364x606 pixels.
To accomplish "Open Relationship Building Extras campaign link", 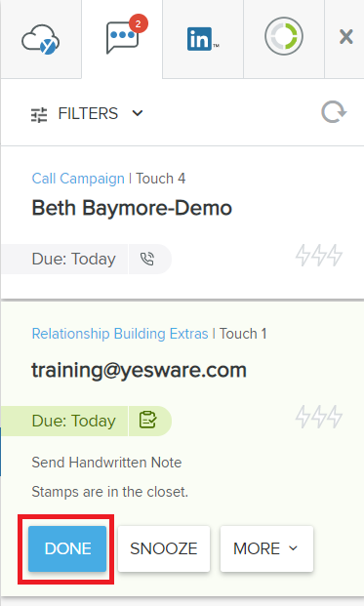I will pos(120,334).
